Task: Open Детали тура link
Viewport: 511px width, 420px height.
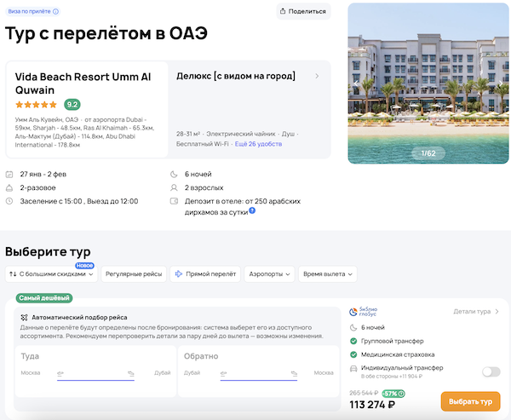Action: pyautogui.click(x=475, y=312)
